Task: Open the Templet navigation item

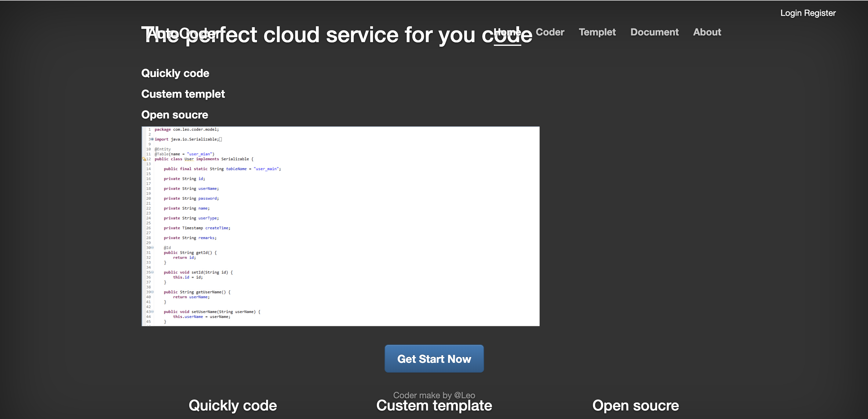Action: (x=597, y=32)
